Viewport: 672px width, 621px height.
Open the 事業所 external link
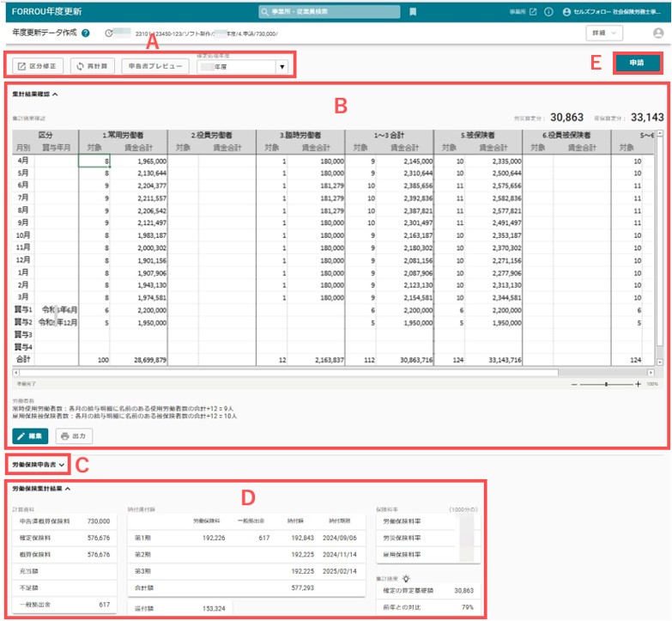[x=523, y=11]
